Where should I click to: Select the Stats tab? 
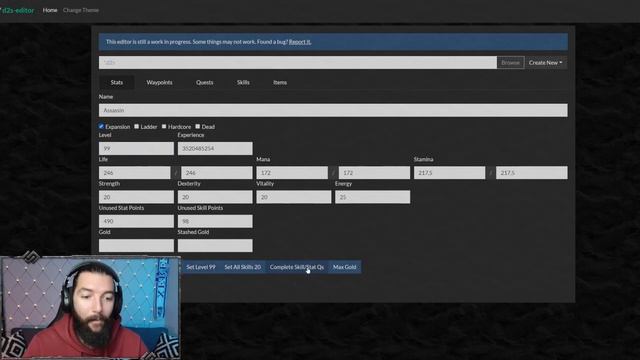[x=117, y=82]
